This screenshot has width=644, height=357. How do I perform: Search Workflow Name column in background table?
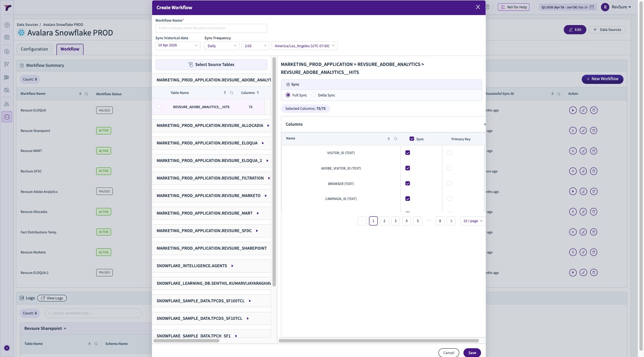tap(87, 94)
